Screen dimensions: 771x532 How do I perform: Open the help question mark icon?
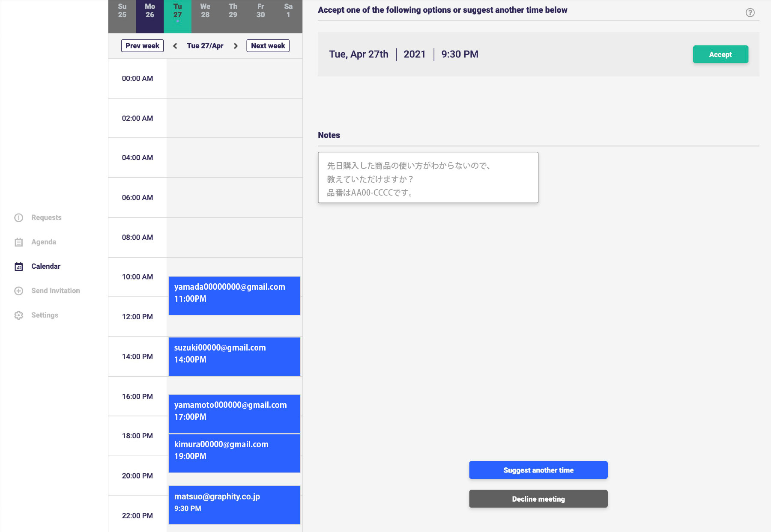(750, 12)
